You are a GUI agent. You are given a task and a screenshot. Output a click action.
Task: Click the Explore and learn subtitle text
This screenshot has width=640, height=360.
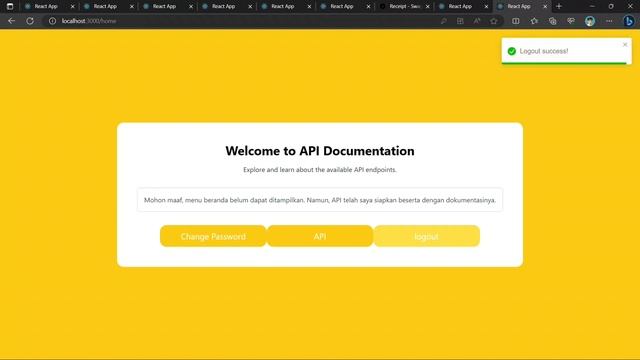tap(320, 169)
